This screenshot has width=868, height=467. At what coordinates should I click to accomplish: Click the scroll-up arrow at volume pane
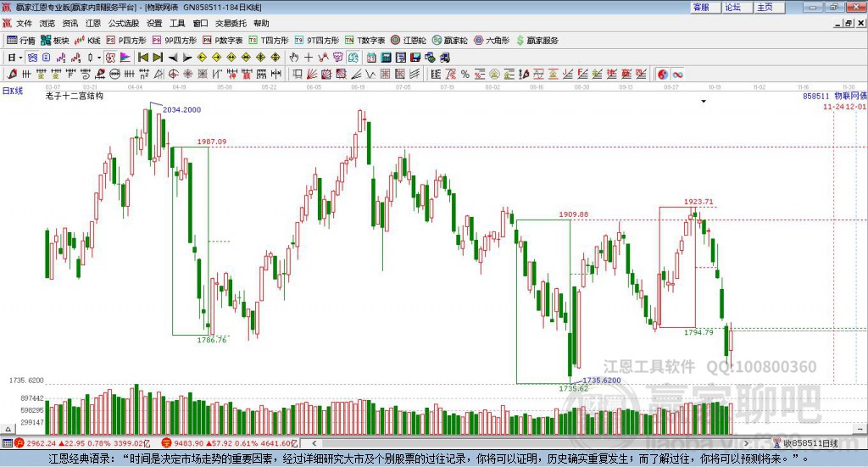pyautogui.click(x=8, y=429)
